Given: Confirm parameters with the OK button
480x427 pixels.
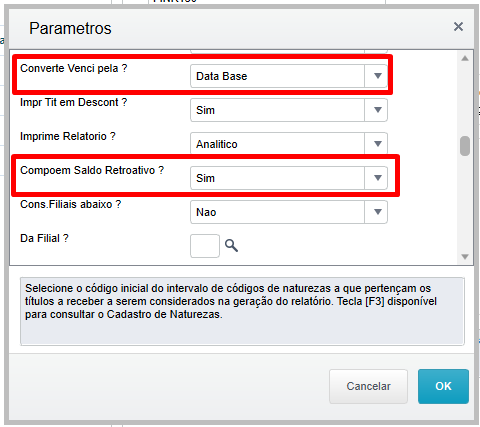Looking at the screenshot, I should point(443,386).
